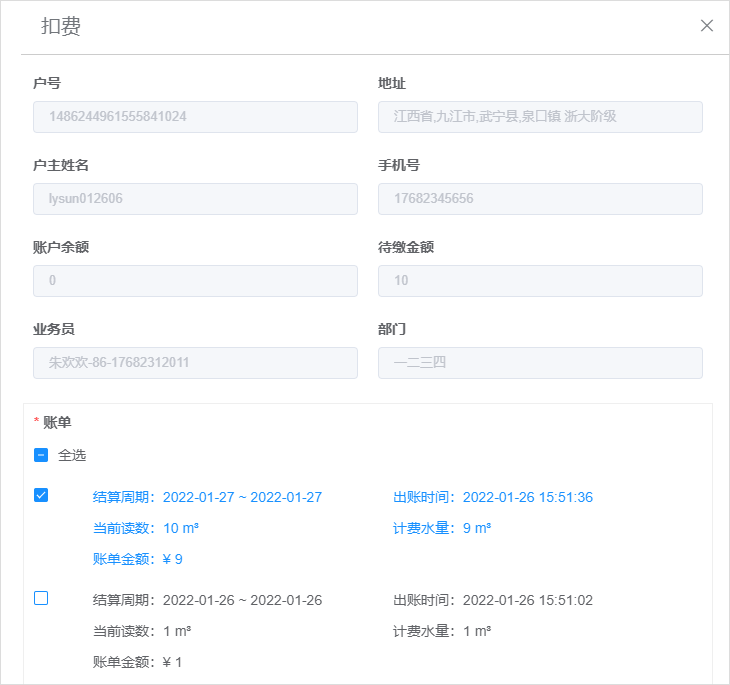Click the 户主姓名 field label
Viewport: 730px width, 685px height.
tap(61, 165)
